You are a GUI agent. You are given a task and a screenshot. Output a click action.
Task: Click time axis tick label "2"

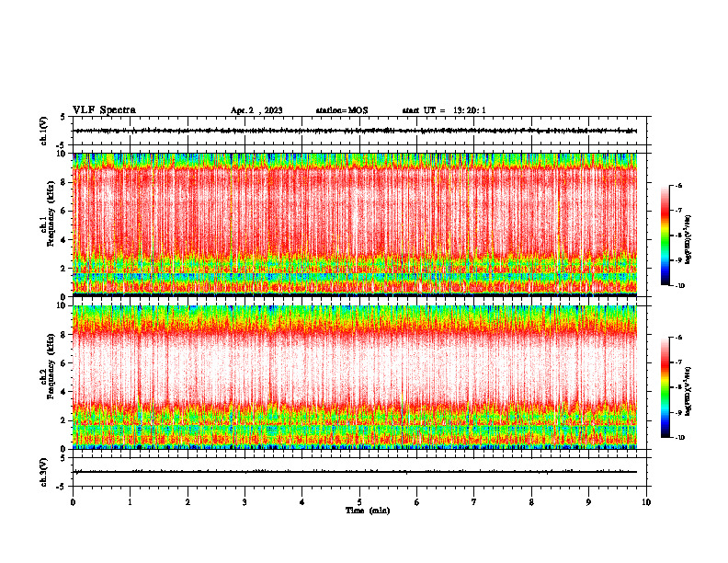point(188,502)
